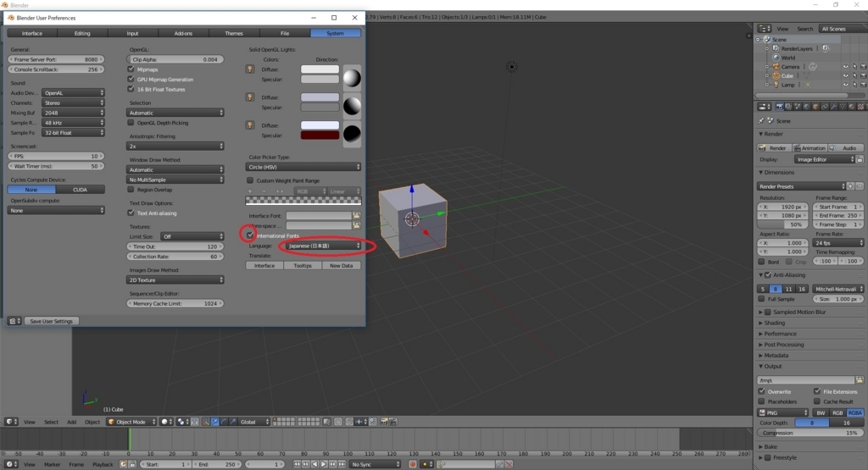The image size is (868, 470).
Task: Switch to the Themes preferences tab
Action: [234, 33]
